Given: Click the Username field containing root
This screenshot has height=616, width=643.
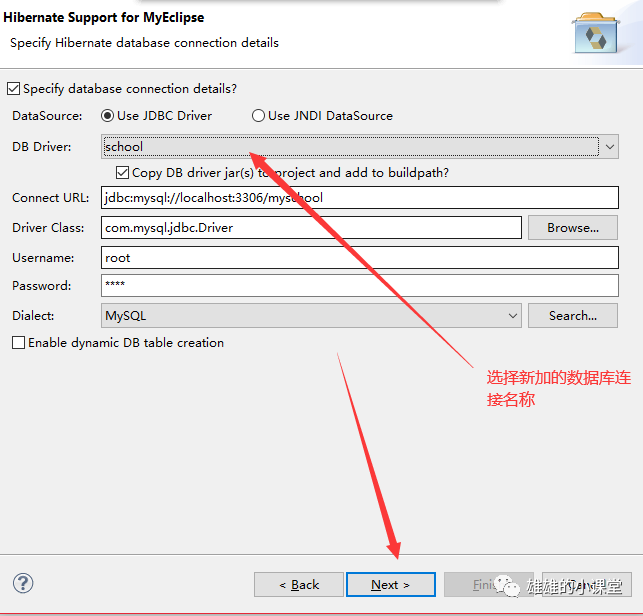Looking at the screenshot, I should [x=360, y=258].
